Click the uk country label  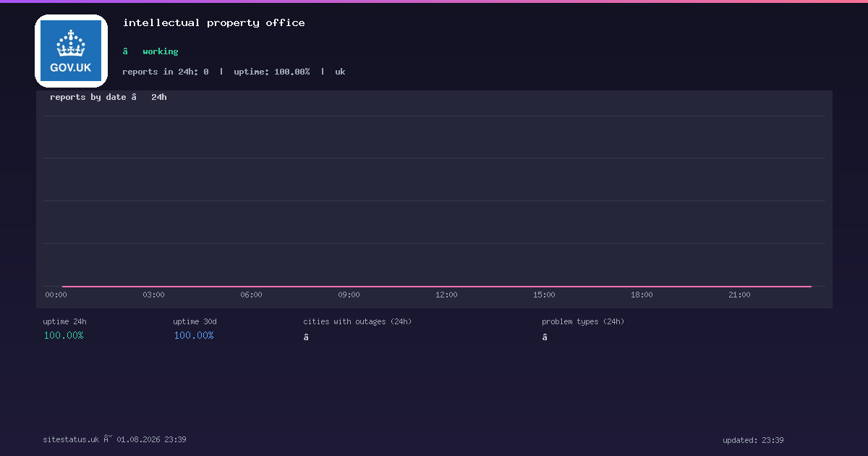[340, 72]
